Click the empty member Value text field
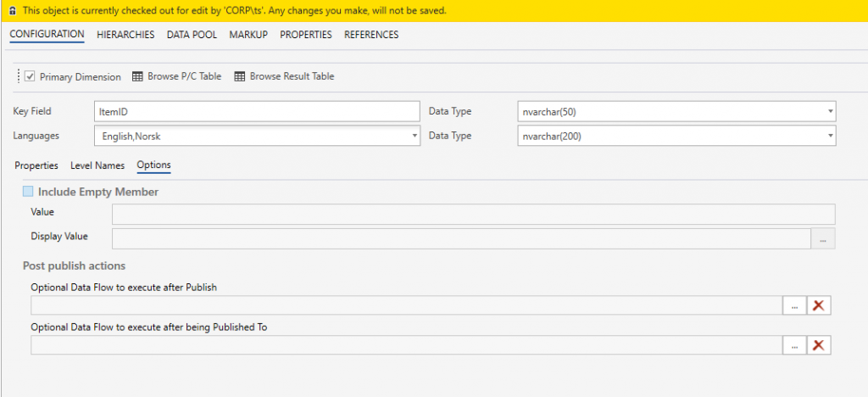The height and width of the screenshot is (397, 868). pyautogui.click(x=473, y=214)
